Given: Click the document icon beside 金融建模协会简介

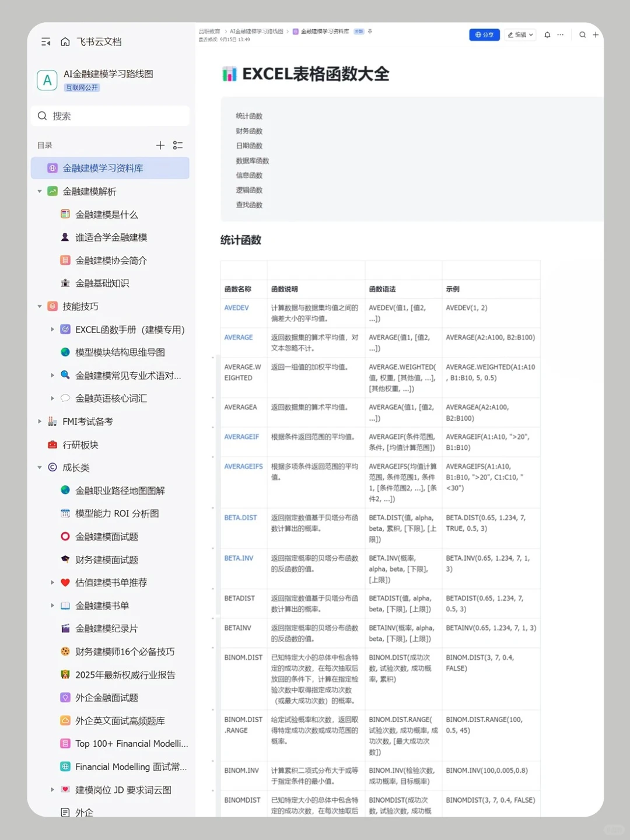Looking at the screenshot, I should [65, 260].
